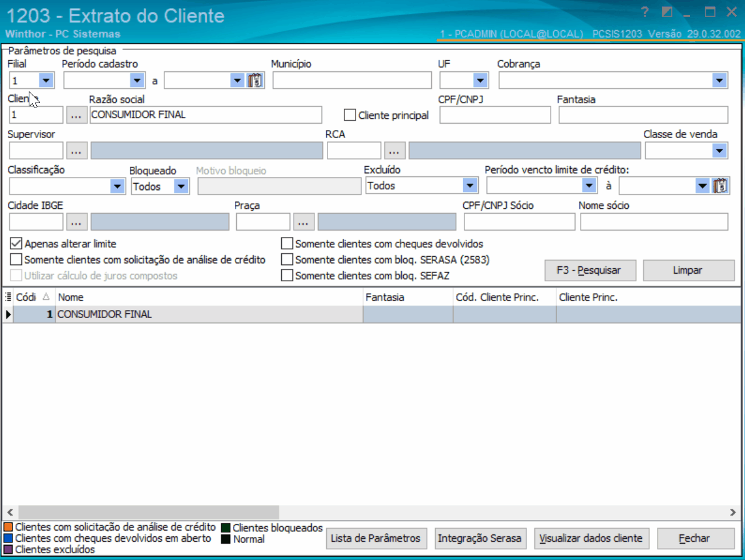Image resolution: width=745 pixels, height=560 pixels.
Task: Click the blue cheques devolvidos legend swatch
Action: [x=8, y=538]
